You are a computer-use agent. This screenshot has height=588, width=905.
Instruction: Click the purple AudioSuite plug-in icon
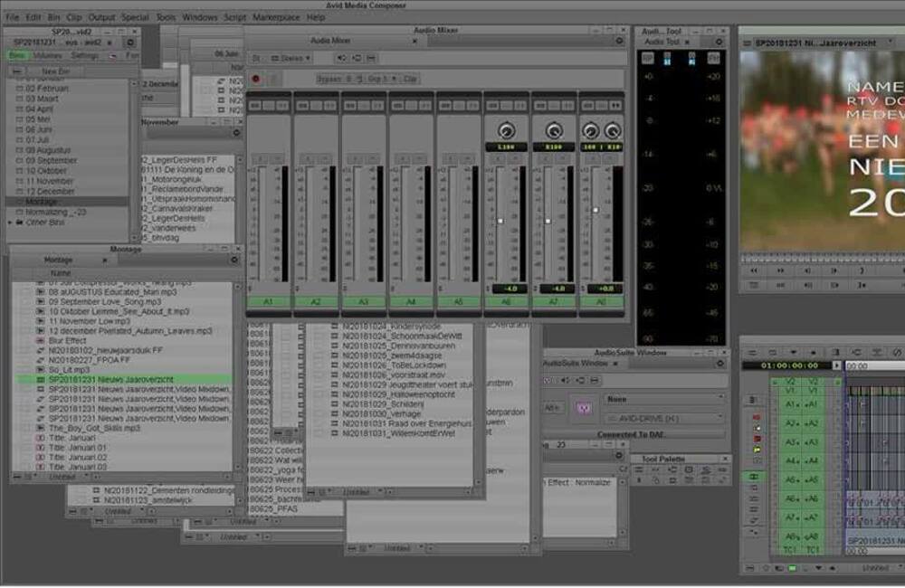(582, 408)
